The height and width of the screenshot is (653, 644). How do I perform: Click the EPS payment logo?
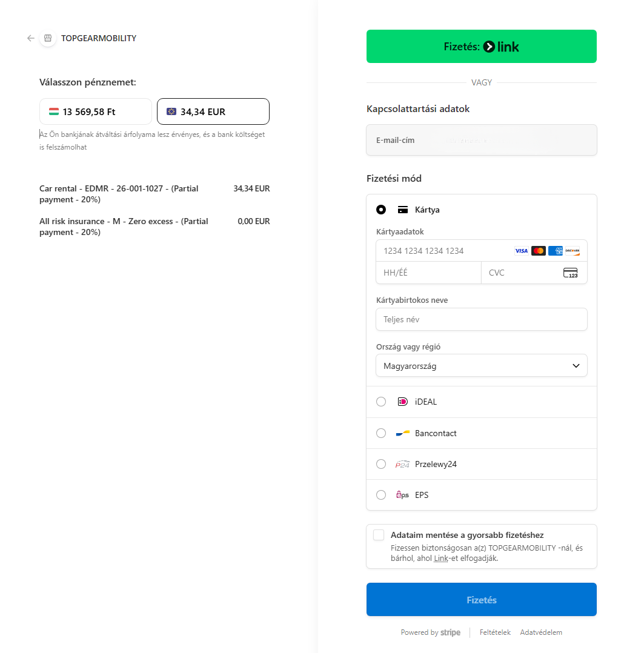402,495
